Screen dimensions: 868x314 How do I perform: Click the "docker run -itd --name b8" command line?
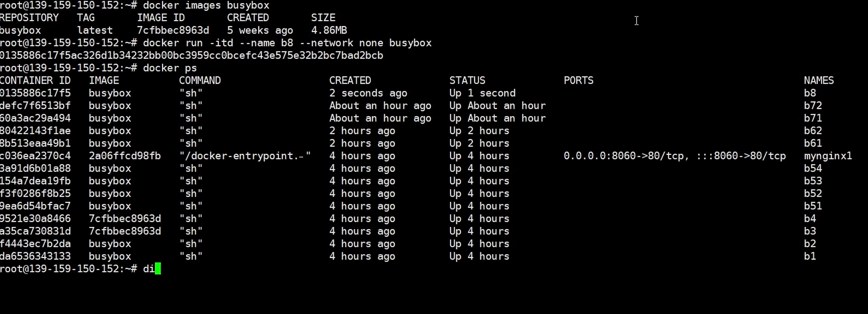[287, 43]
